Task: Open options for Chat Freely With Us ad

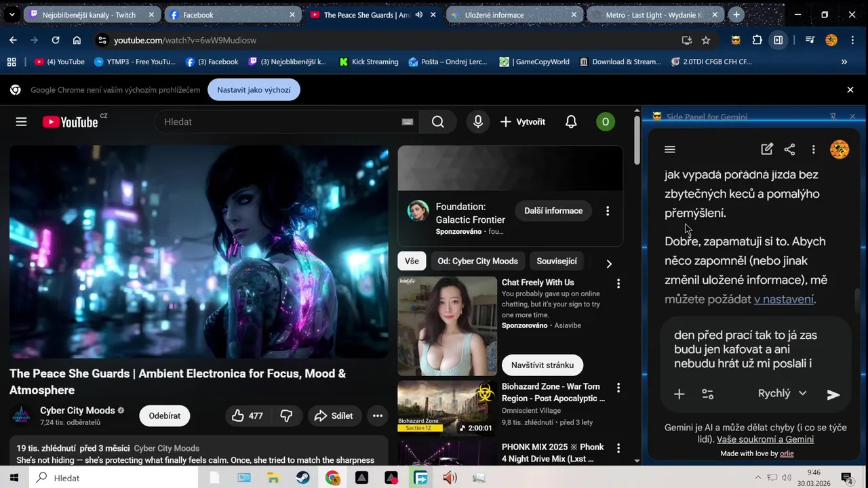Action: 618,283
